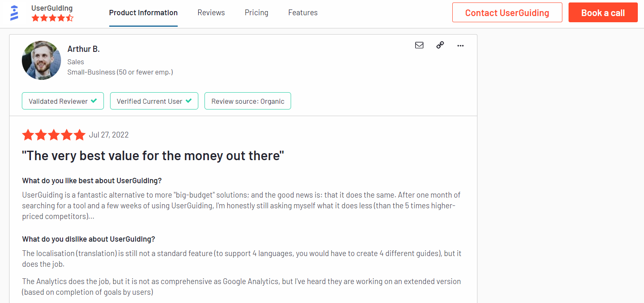Click the five-star review rating
This screenshot has height=303, width=644.
[x=54, y=135]
